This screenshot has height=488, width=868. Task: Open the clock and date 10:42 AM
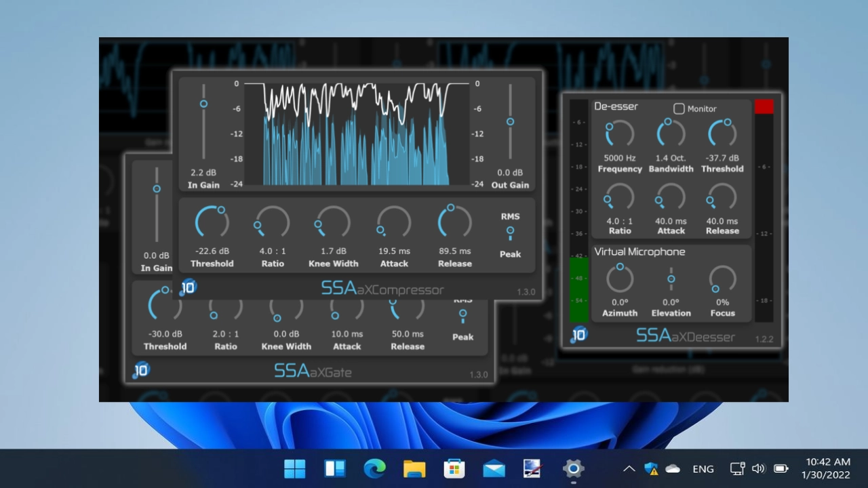(826, 468)
